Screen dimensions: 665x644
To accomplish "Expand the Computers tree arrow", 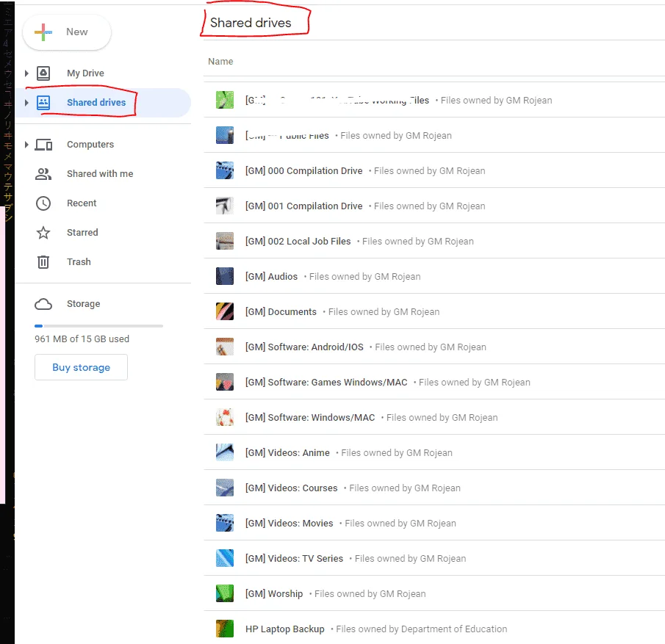I will (x=26, y=145).
